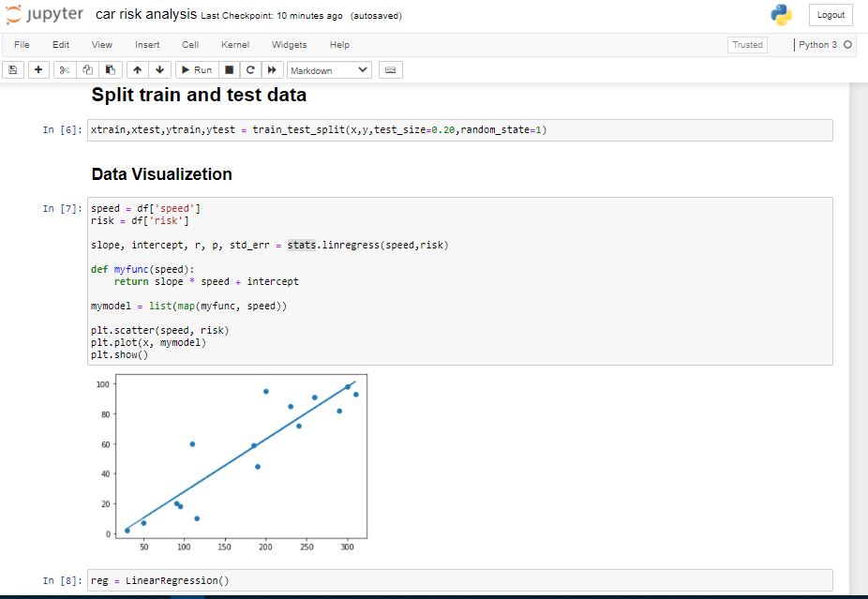Screen dimensions: 868x599
Task: Open the Widgets menu
Action: click(x=289, y=45)
